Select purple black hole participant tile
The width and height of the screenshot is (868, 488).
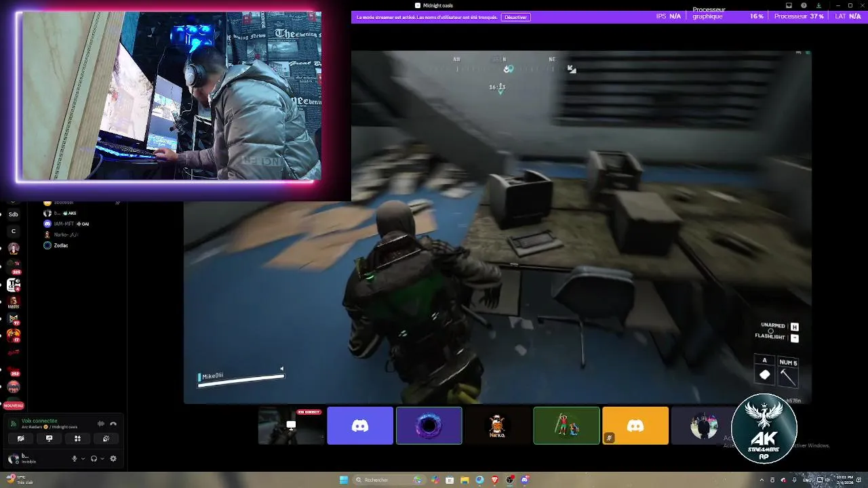tap(429, 426)
